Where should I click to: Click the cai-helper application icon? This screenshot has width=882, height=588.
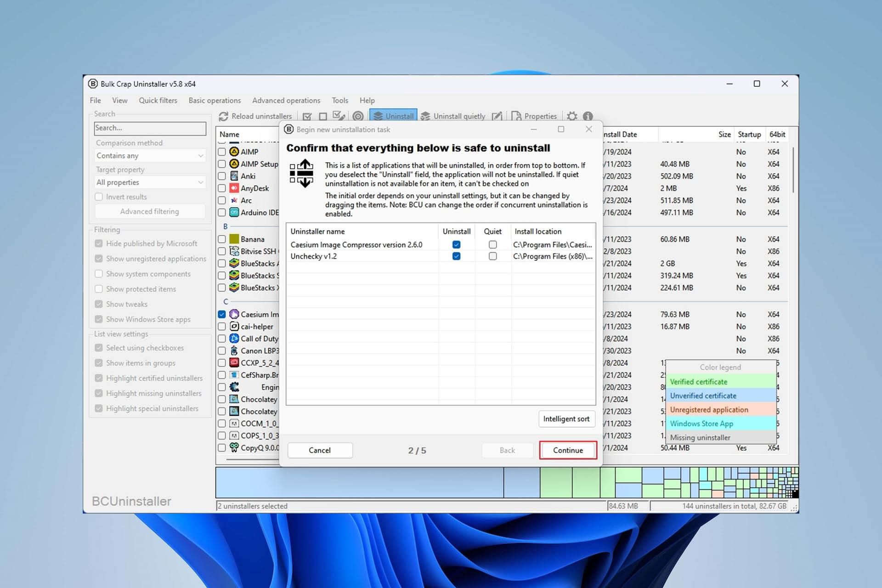[234, 326]
